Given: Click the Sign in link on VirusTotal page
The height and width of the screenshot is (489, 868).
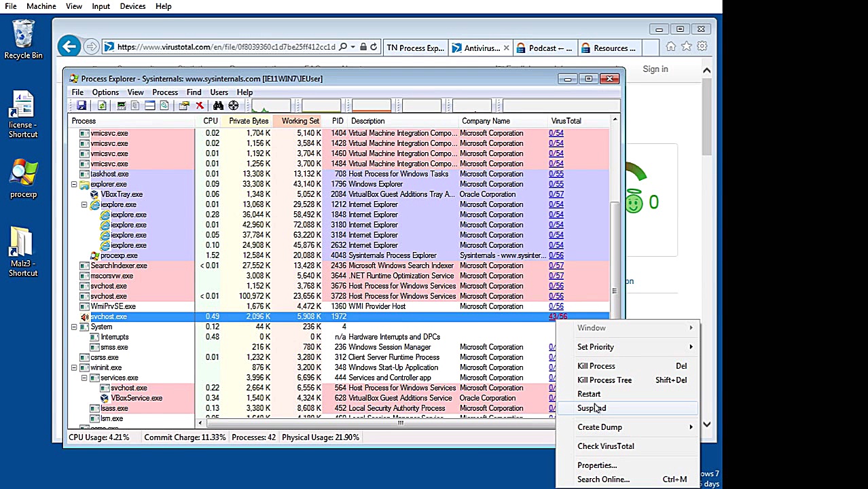Looking at the screenshot, I should click(x=655, y=69).
